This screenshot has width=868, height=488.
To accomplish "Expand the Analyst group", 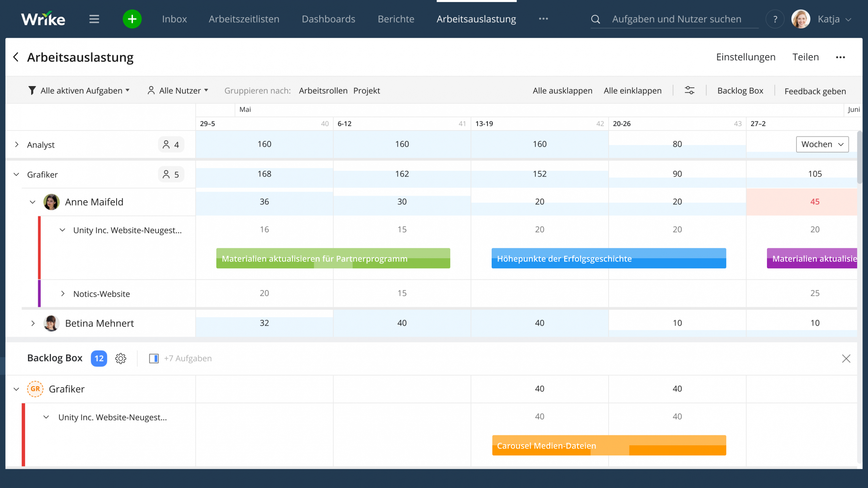I will (x=16, y=144).
